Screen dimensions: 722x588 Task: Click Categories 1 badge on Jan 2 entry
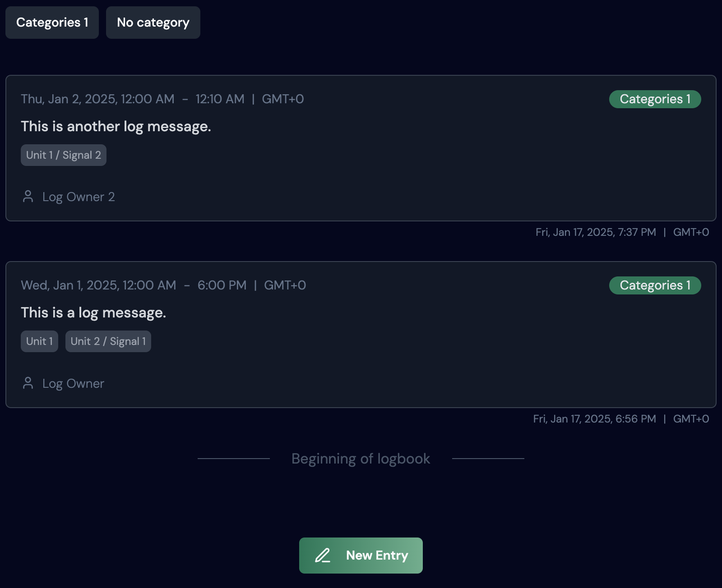pyautogui.click(x=655, y=99)
